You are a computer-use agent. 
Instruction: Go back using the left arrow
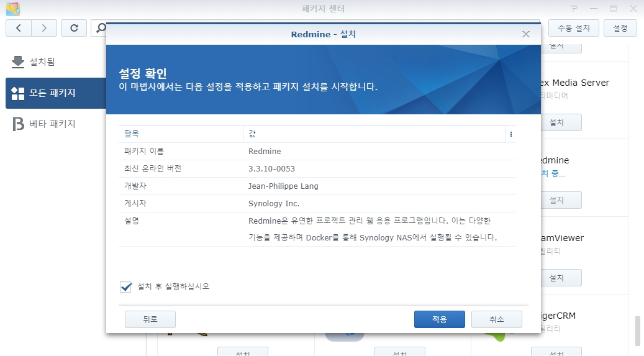point(19,28)
